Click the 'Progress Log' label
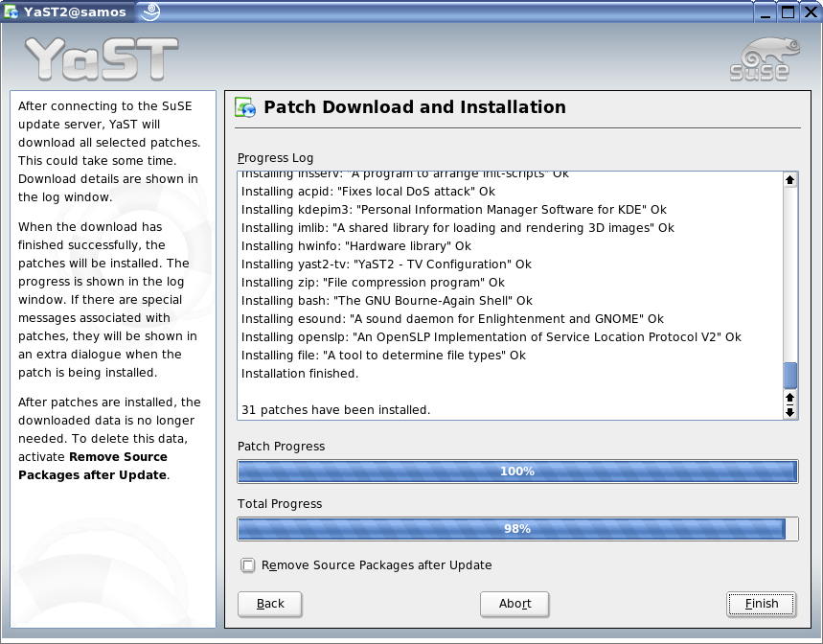 point(275,158)
